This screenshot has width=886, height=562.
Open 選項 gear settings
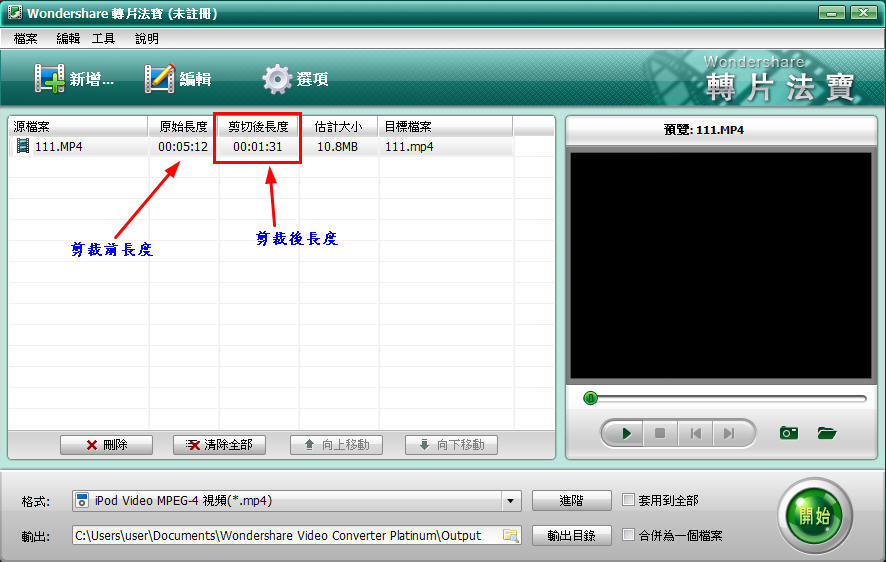pyautogui.click(x=277, y=79)
